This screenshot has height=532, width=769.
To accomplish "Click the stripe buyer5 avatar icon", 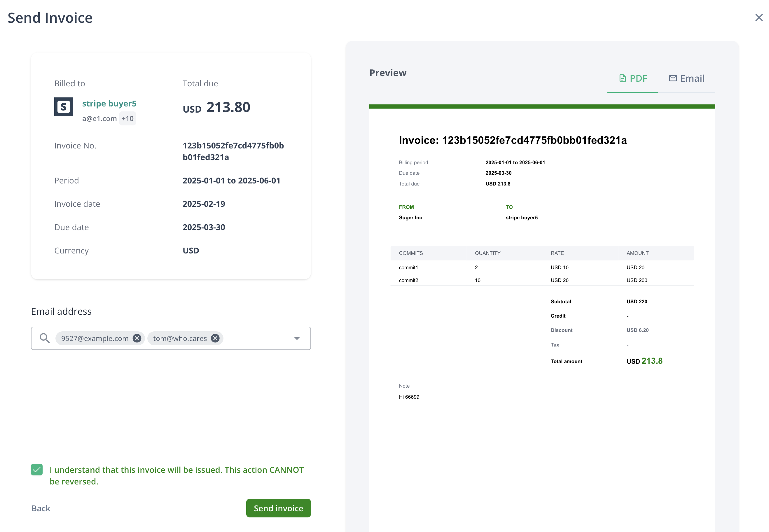I will tap(64, 107).
